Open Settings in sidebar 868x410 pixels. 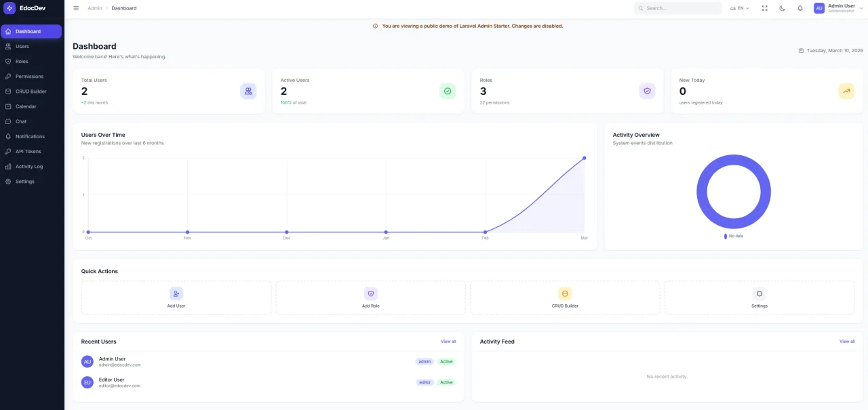32,182
